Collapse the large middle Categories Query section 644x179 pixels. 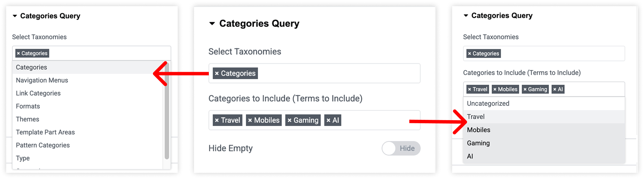(212, 24)
